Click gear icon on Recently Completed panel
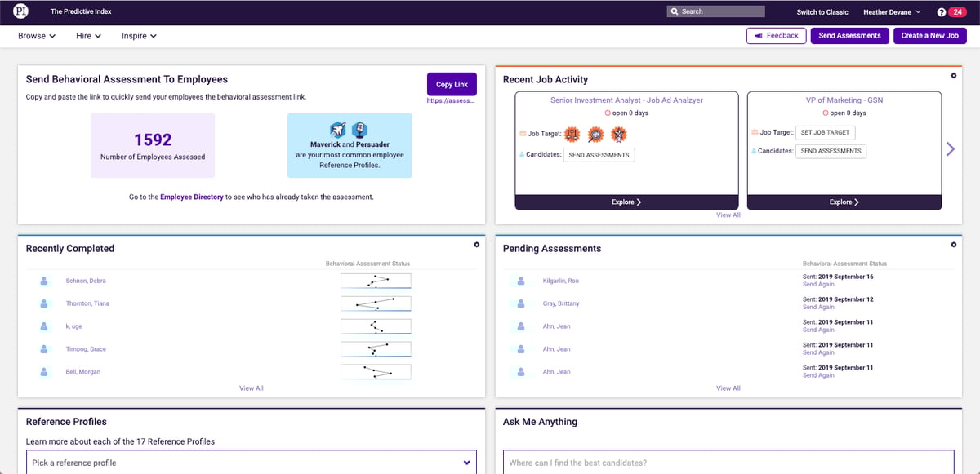The width and height of the screenshot is (980, 474). [477, 244]
